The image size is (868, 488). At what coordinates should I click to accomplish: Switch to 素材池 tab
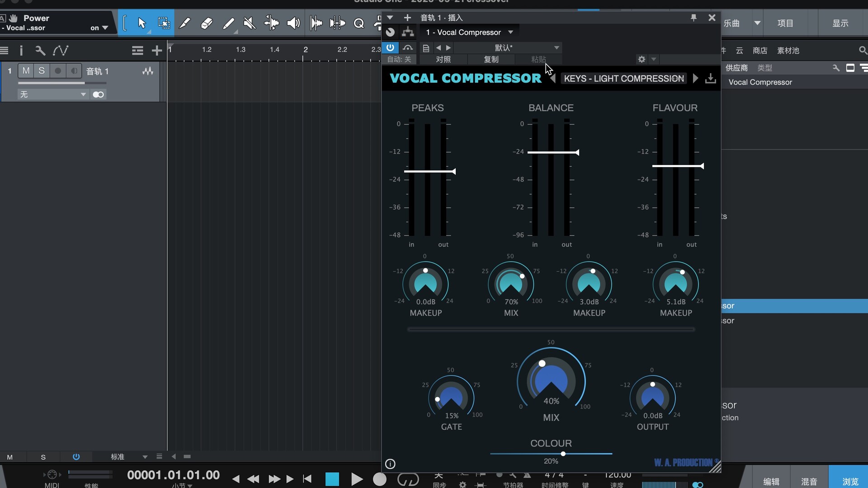click(x=788, y=51)
